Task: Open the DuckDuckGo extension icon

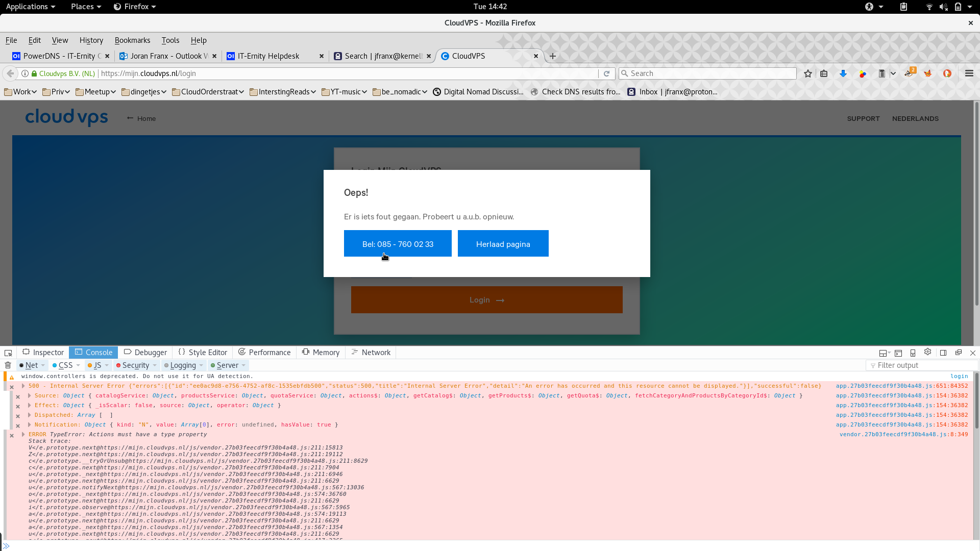Action: pos(947,73)
